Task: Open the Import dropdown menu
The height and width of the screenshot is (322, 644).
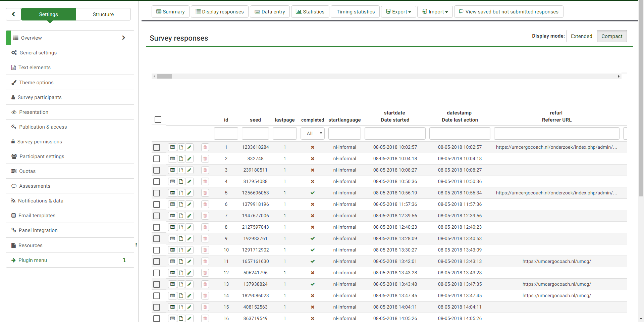Action: 435,12
